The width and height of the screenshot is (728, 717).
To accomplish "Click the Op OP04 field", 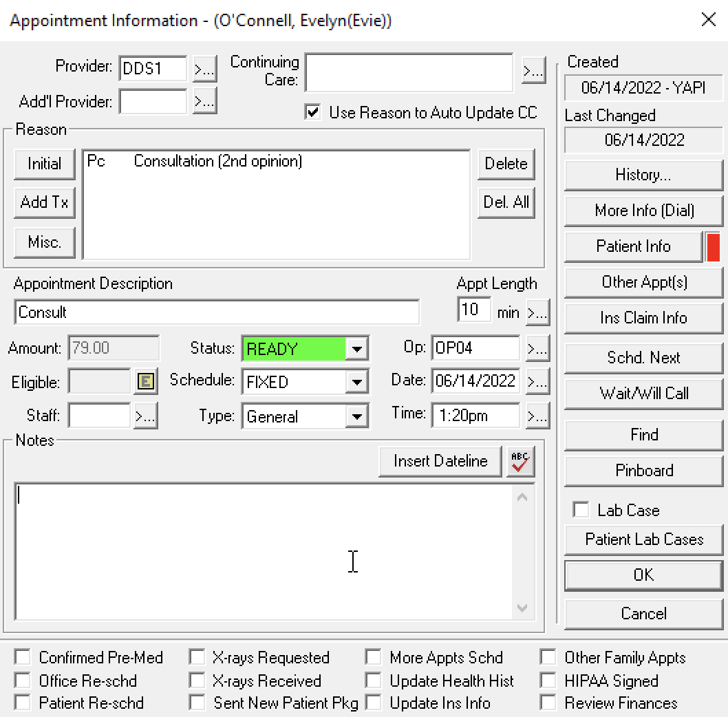I will [x=475, y=348].
